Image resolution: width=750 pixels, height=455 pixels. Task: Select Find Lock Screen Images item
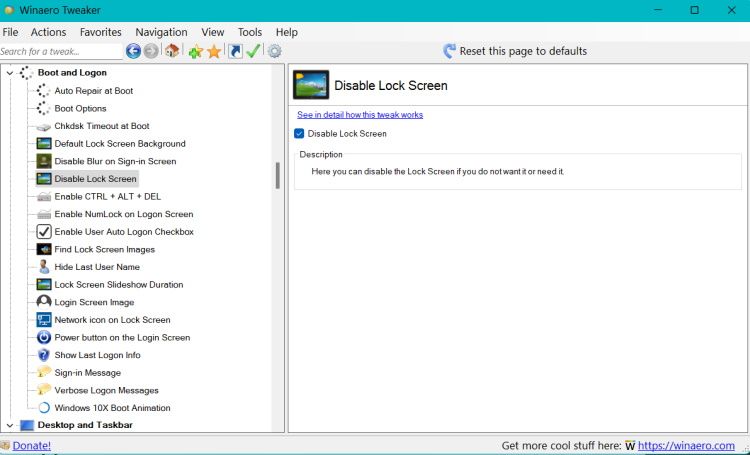(105, 249)
